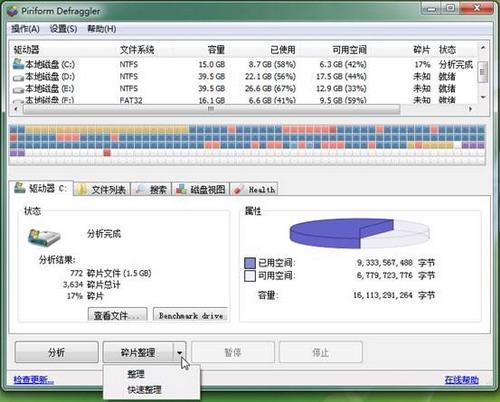Click horizontal scrollbar left arrow in drive list
The image size is (500, 402).
point(16,109)
